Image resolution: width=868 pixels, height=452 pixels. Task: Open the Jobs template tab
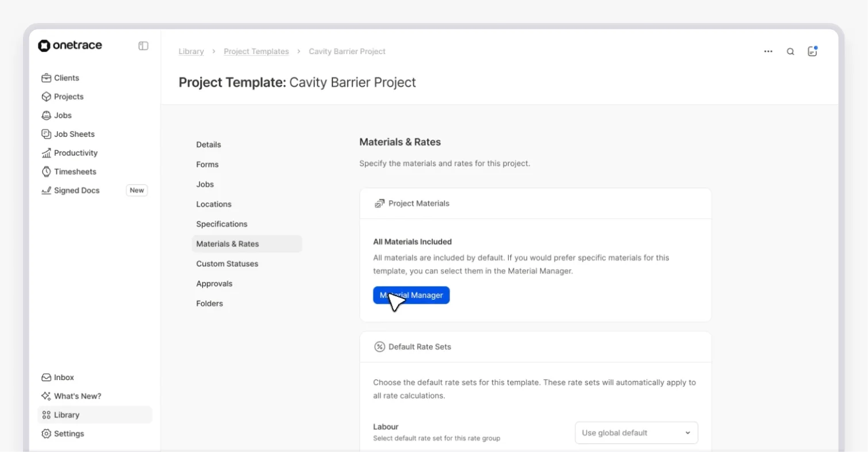(205, 184)
